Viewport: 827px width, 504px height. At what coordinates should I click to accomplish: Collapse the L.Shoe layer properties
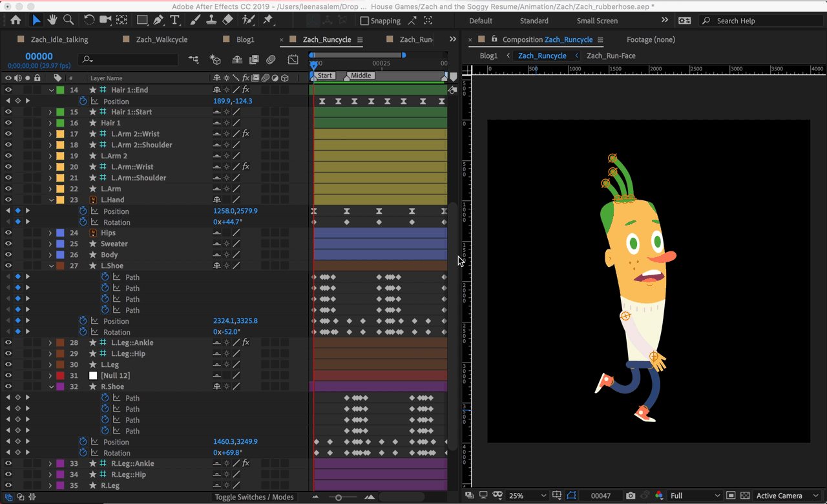[51, 266]
